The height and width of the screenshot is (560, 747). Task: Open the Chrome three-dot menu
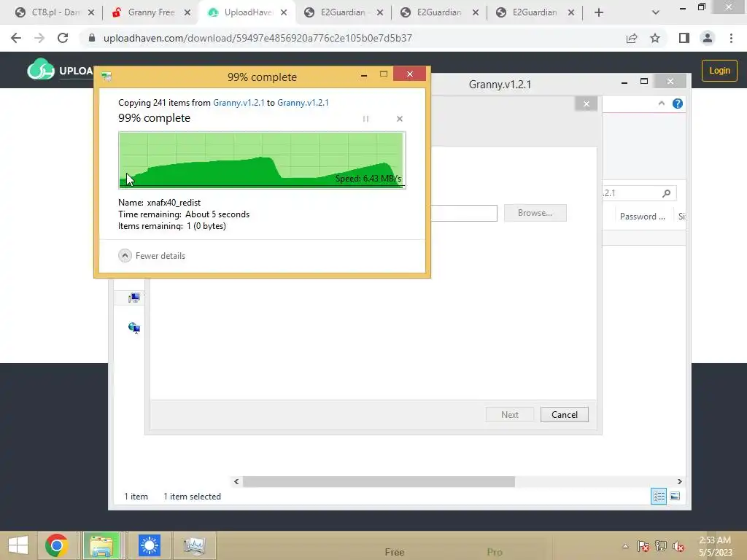731,38
